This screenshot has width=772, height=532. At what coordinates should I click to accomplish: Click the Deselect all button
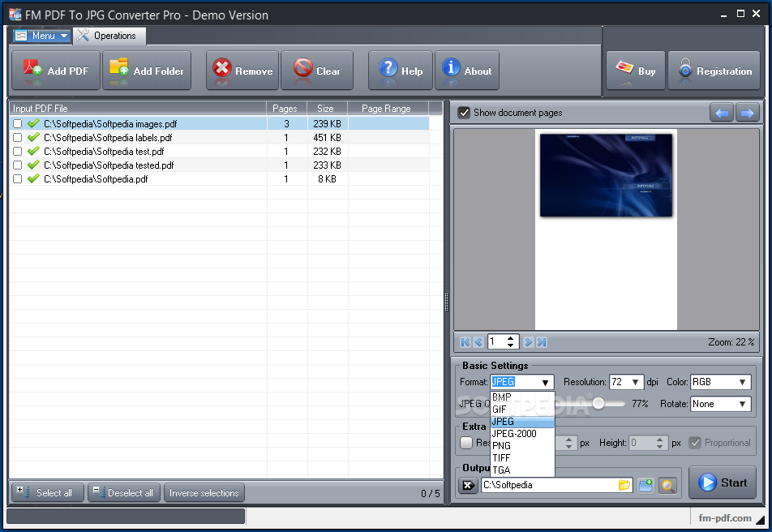pyautogui.click(x=124, y=492)
